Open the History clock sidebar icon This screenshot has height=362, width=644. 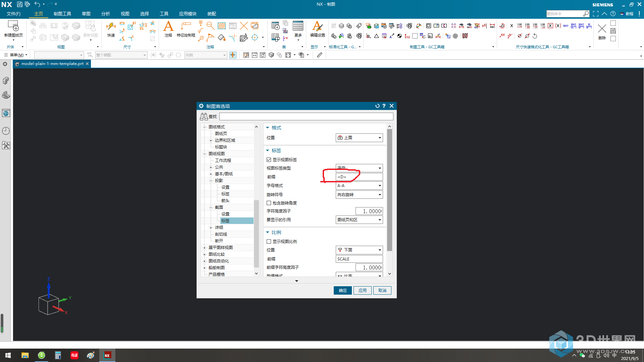(x=6, y=131)
